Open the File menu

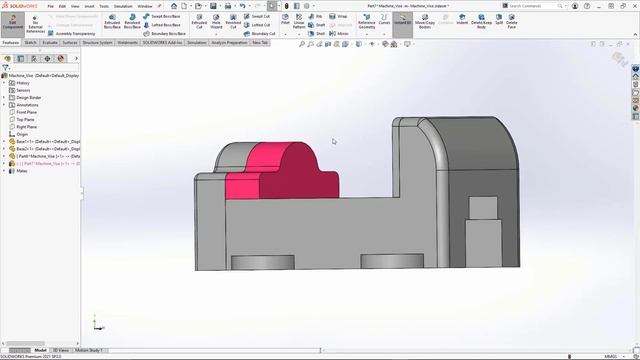50,6
